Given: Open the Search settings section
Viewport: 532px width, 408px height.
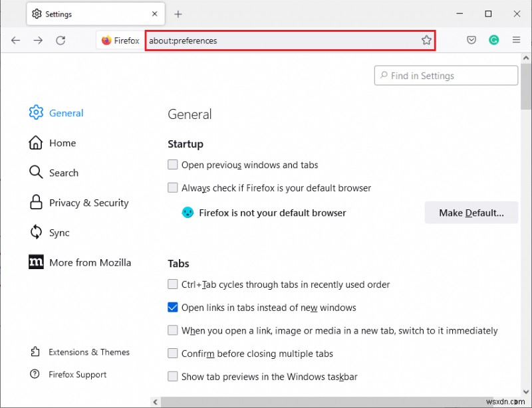Looking at the screenshot, I should pos(64,173).
